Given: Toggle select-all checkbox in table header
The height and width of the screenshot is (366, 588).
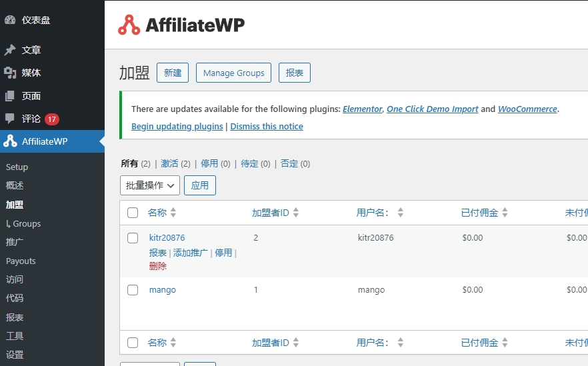Looking at the screenshot, I should point(133,213).
